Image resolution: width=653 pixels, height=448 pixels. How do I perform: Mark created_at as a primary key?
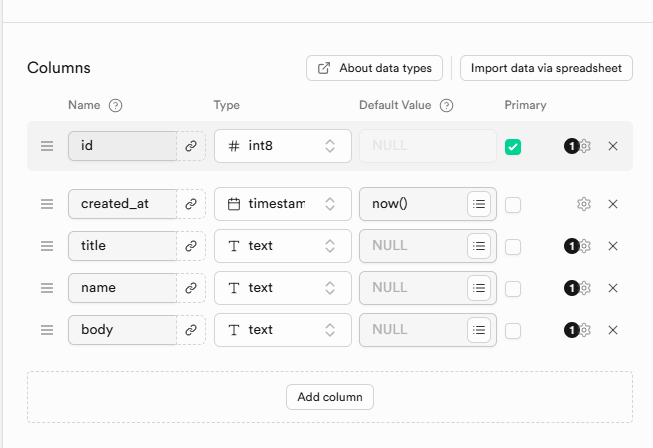(x=513, y=205)
